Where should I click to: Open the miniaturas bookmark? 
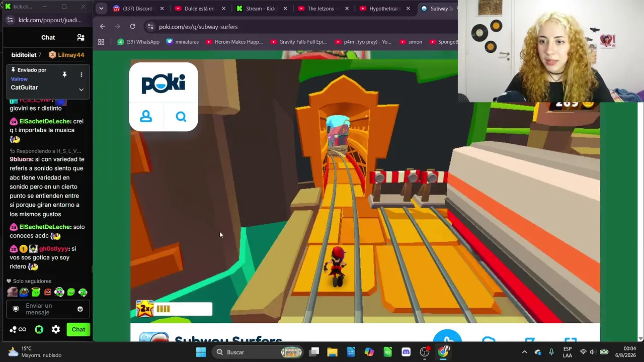183,42
